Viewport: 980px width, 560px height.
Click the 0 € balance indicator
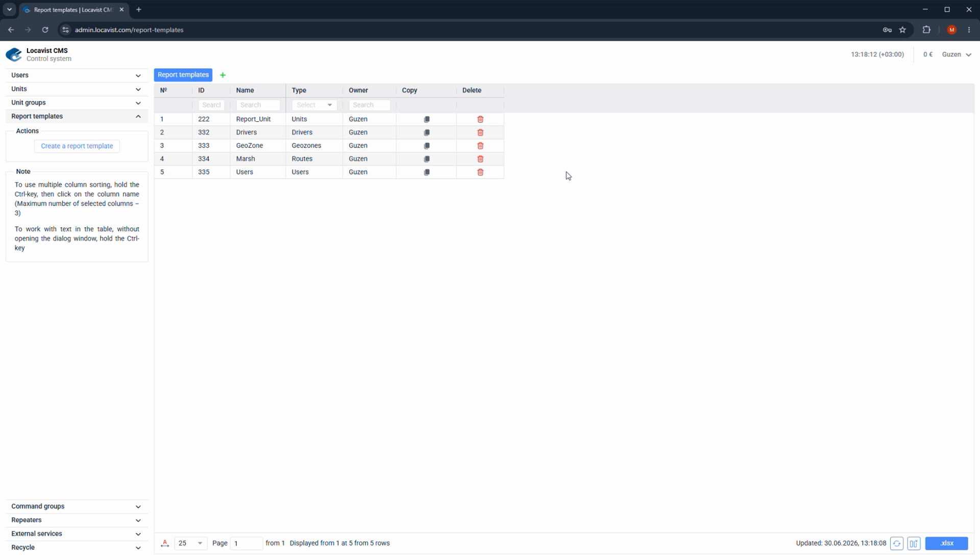[928, 55]
